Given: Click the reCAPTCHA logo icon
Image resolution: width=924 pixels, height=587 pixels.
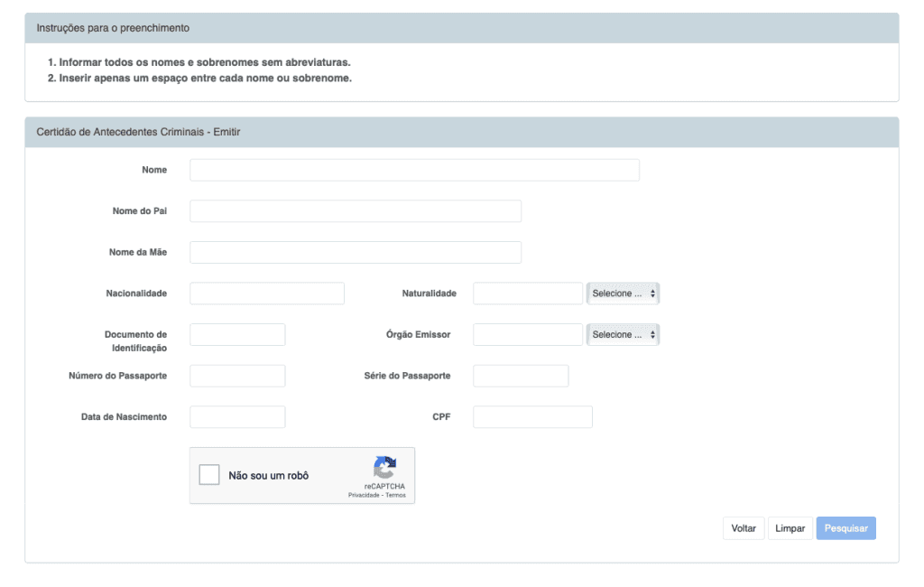Looking at the screenshot, I should pyautogui.click(x=384, y=468).
